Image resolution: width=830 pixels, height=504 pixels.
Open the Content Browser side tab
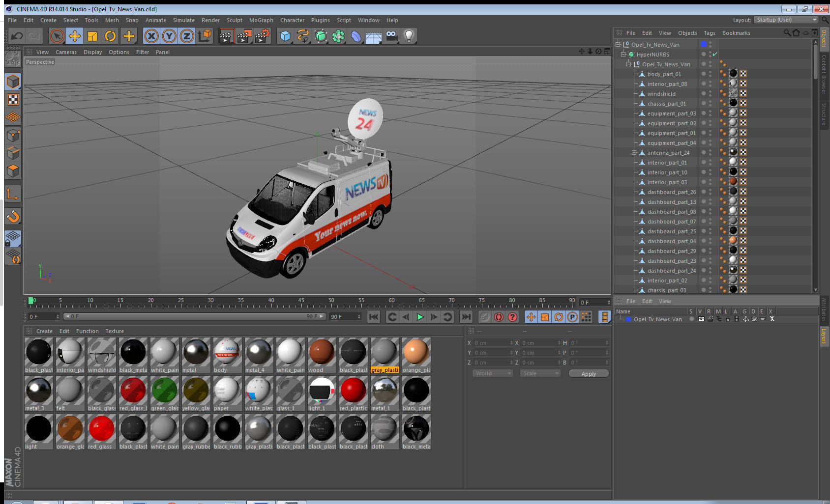click(824, 75)
